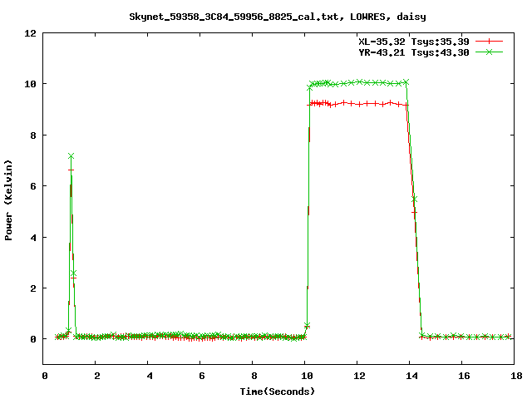Screen dimensions: 532x399
Task: Click the y-axis tick label 12
Action: pyautogui.click(x=30, y=33)
